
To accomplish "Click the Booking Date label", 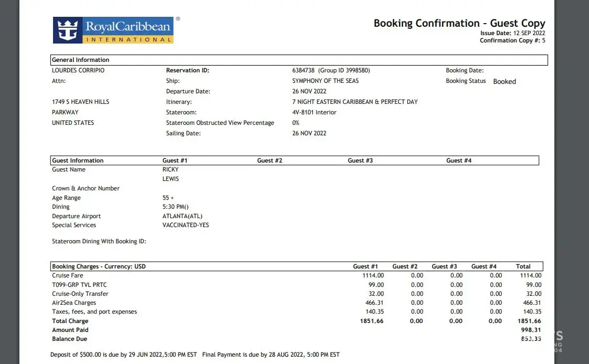I will (x=465, y=70).
